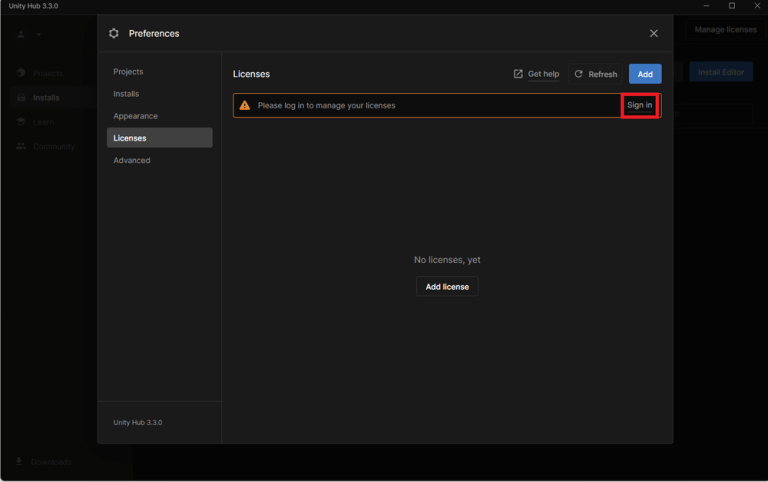The image size is (768, 482).
Task: Click the Add license button
Action: [447, 287]
